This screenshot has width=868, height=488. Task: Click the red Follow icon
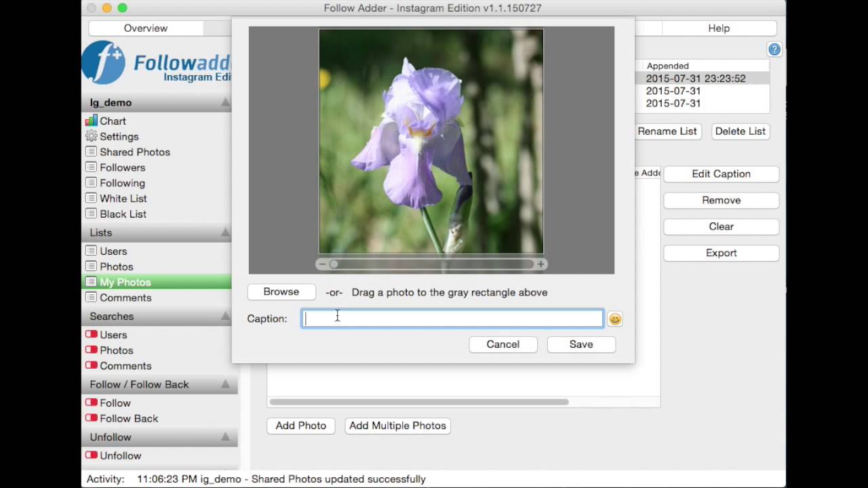point(91,403)
